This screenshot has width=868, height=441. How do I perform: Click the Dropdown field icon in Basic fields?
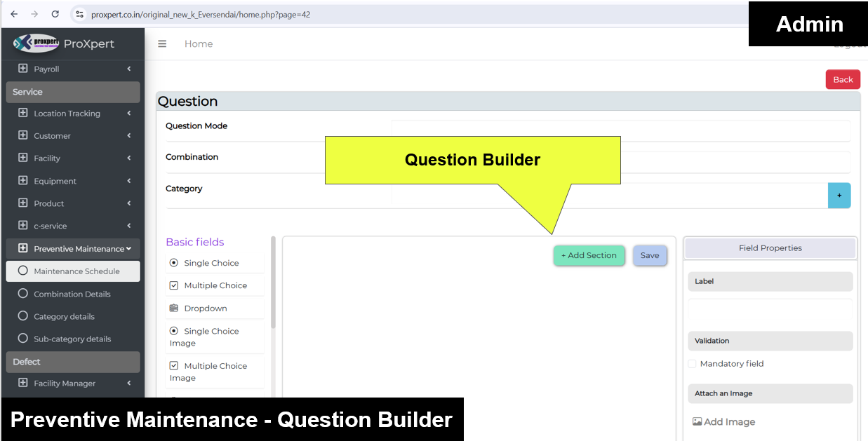(174, 308)
